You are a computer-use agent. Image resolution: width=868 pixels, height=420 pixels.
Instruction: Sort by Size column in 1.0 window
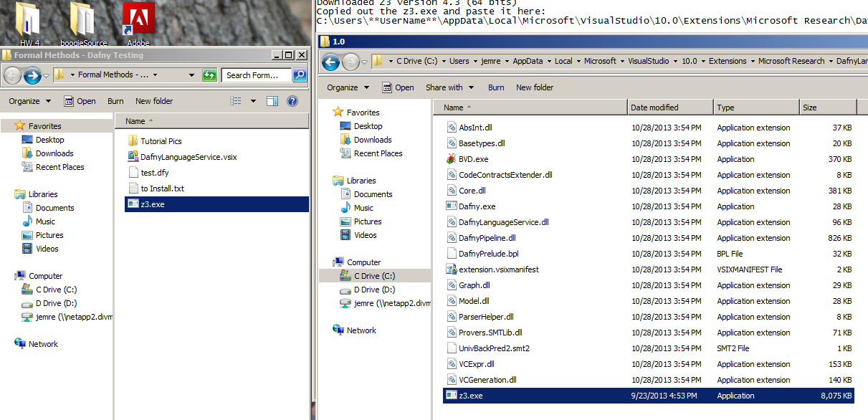828,108
